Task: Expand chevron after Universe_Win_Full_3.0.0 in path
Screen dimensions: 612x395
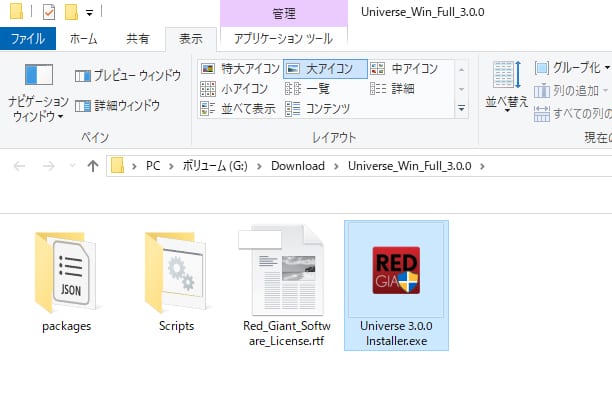Action: (482, 166)
